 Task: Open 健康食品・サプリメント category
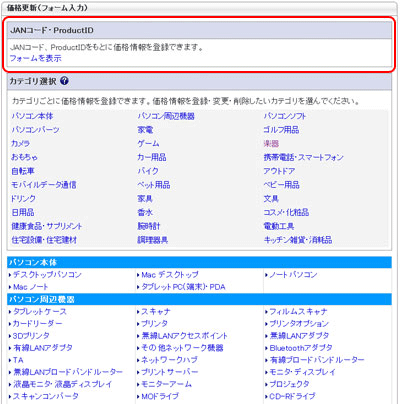(x=47, y=226)
